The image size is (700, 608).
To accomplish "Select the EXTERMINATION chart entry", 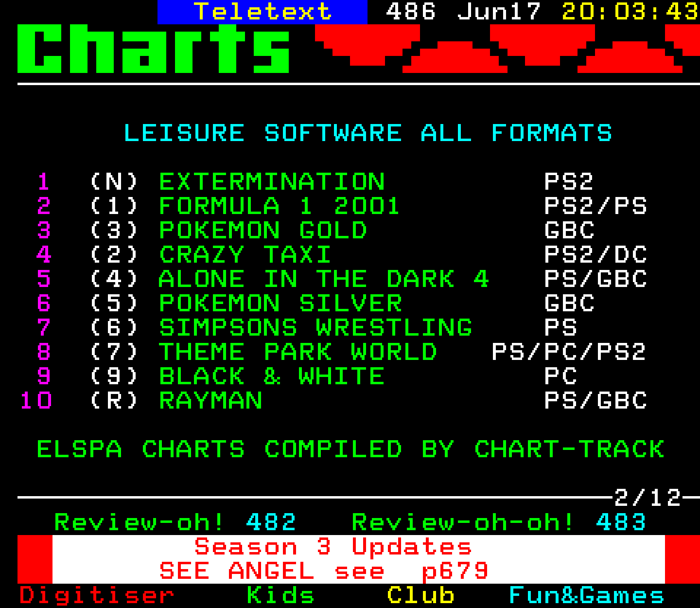I will 272,182.
